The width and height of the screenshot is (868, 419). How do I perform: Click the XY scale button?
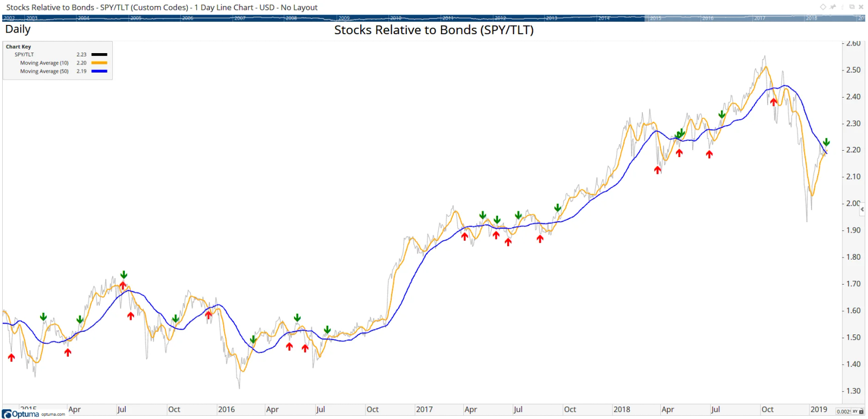pos(855,411)
